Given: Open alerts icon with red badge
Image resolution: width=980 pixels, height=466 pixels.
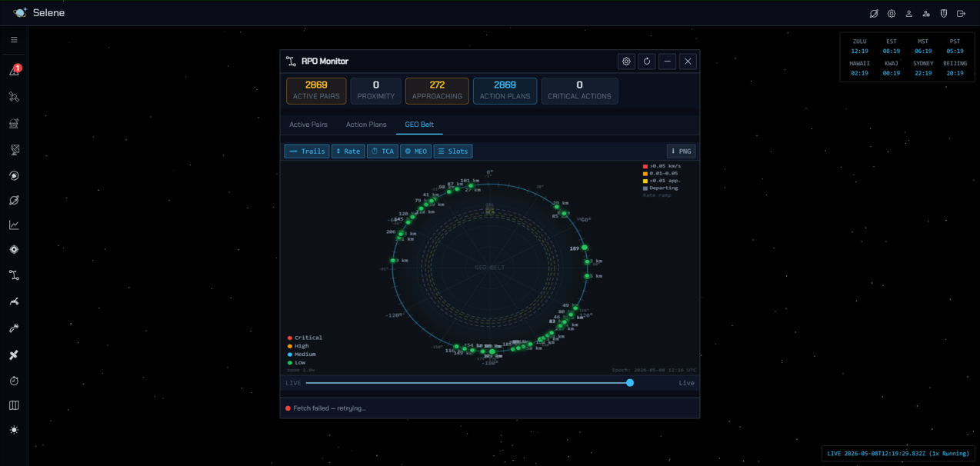Looking at the screenshot, I should pos(14,71).
